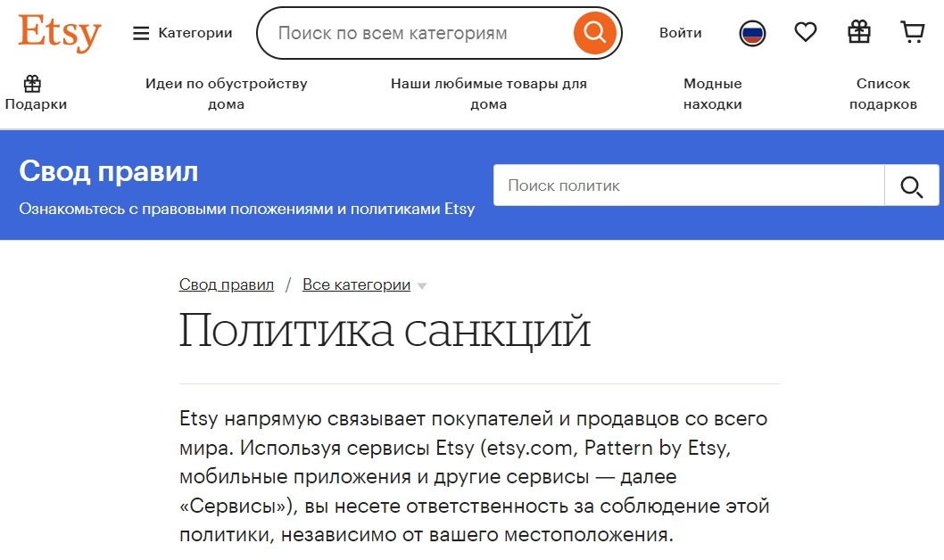Image resolution: width=944 pixels, height=560 pixels.
Task: Click the Свод правил banner heading
Action: point(108,171)
